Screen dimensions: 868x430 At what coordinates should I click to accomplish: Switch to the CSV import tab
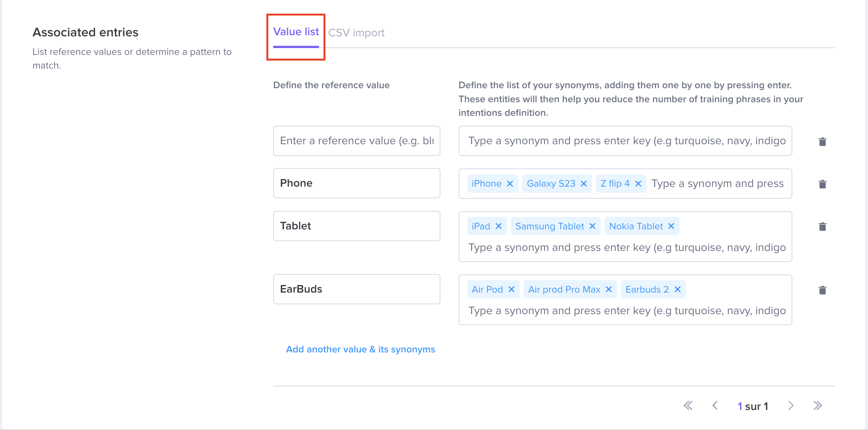(x=356, y=33)
